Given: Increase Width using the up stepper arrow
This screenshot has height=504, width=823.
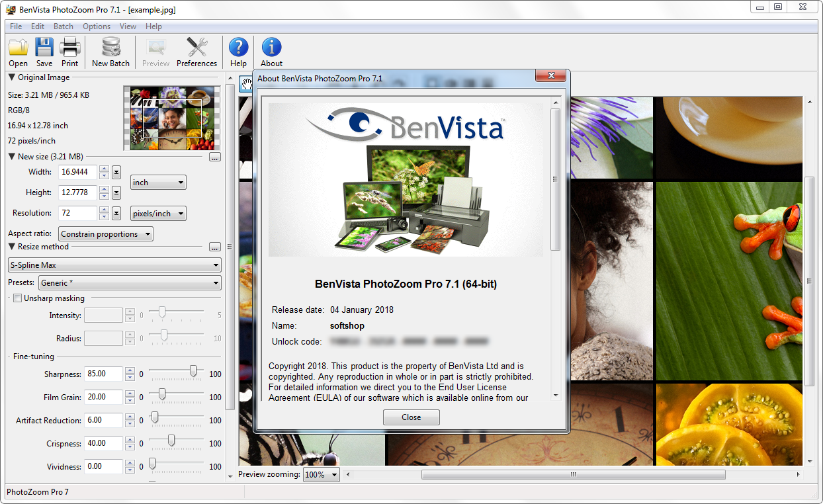Looking at the screenshot, I should click(104, 169).
